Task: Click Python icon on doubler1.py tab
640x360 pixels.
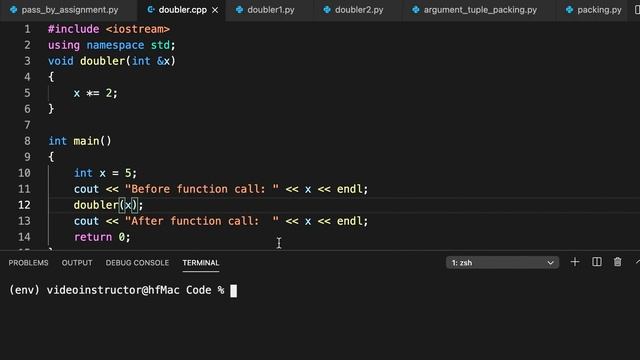Action: [x=240, y=10]
